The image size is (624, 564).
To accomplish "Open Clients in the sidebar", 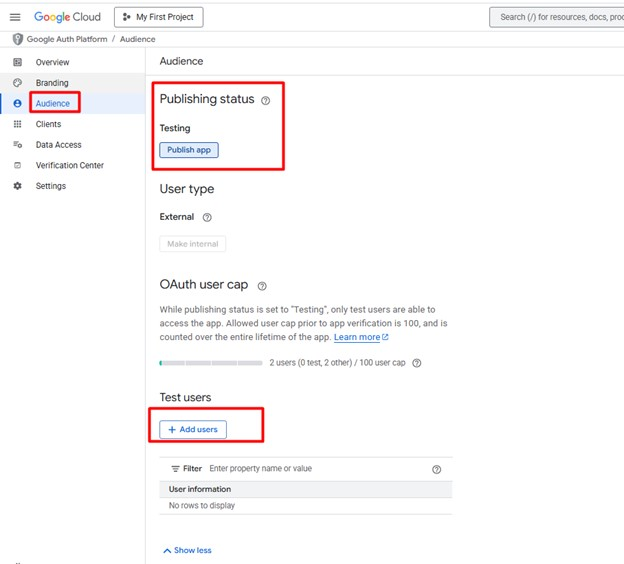I will click(48, 124).
